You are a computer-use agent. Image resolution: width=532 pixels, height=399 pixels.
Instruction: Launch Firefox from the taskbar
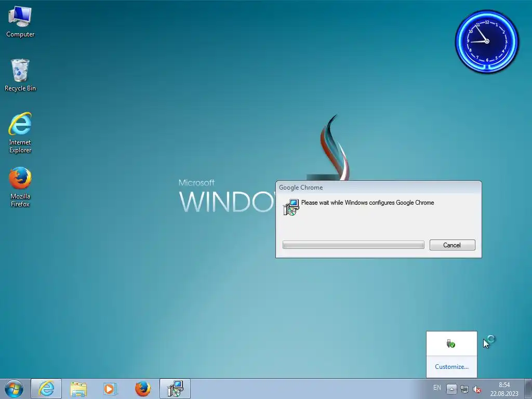(x=142, y=389)
